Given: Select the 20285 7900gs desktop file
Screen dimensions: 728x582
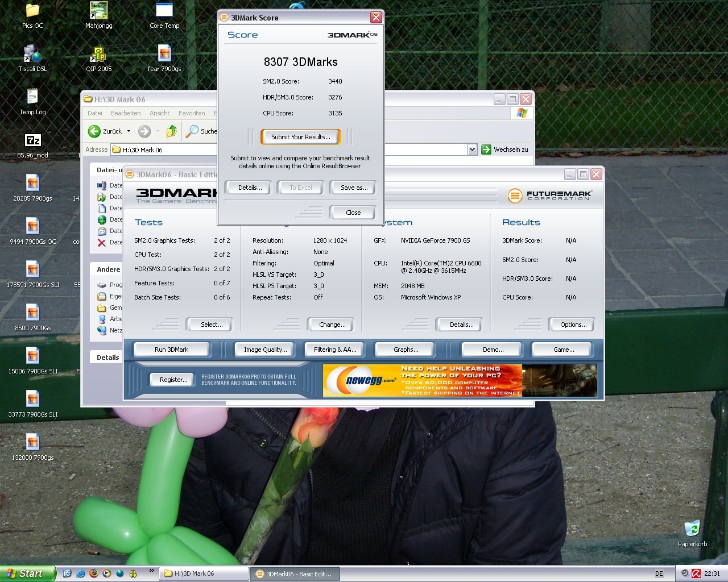Looking at the screenshot, I should [32, 188].
